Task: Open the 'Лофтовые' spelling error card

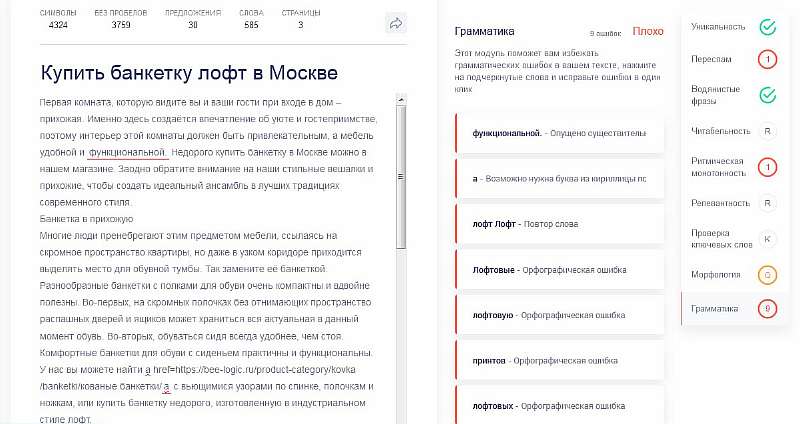Action: click(560, 270)
